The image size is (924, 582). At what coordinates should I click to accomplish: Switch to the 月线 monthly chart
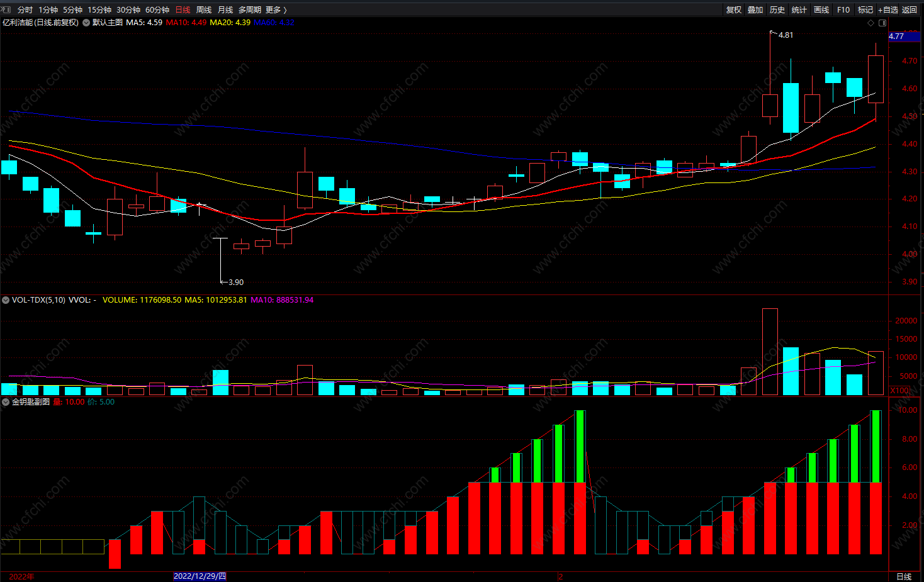pos(225,10)
